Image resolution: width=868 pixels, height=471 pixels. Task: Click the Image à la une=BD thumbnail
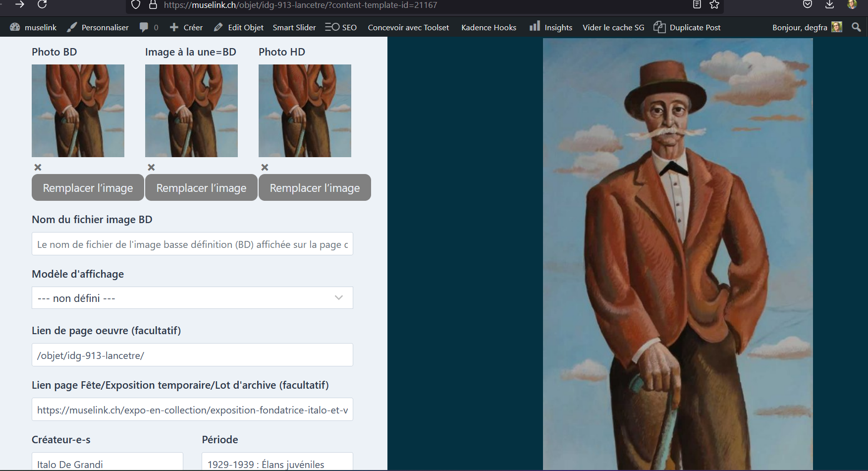(x=191, y=111)
